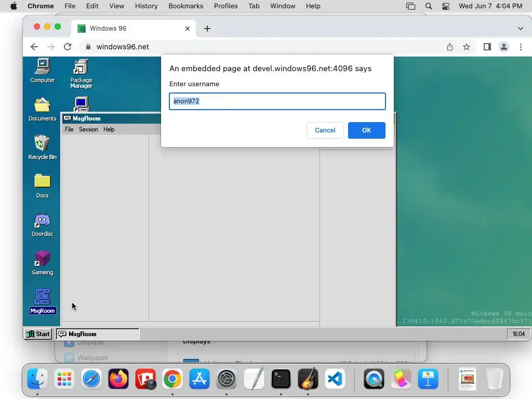Click the Start button in Windows 96 taskbar
Image resolution: width=532 pixels, height=399 pixels.
[x=38, y=334]
